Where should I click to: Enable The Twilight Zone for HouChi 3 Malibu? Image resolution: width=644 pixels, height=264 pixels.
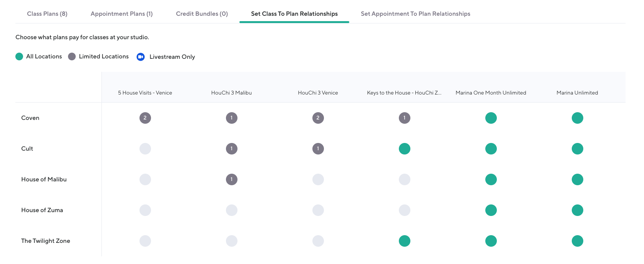[x=231, y=241]
